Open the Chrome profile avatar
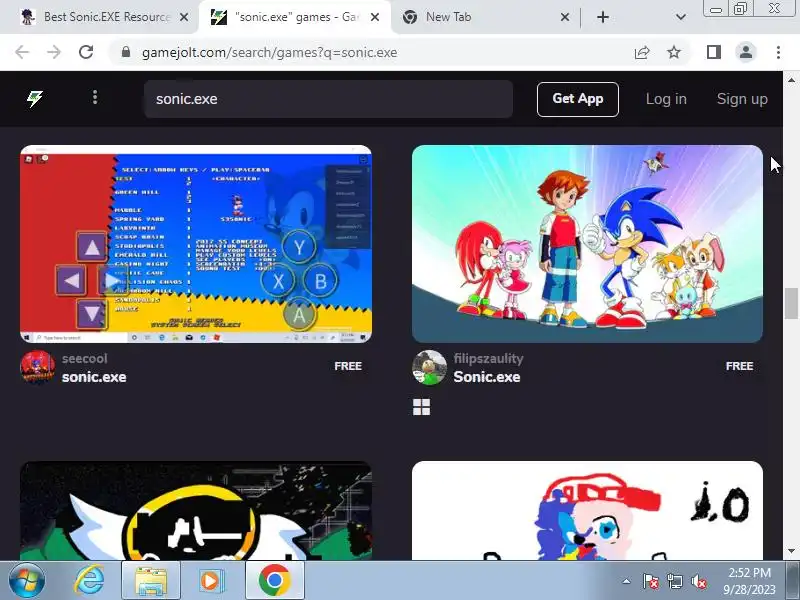Screen dimensions: 800x600 tap(745, 52)
